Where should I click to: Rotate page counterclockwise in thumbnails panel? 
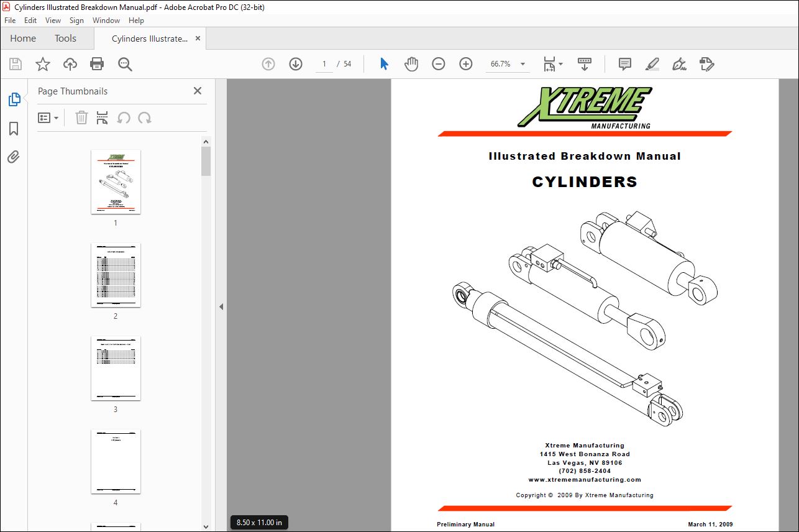click(124, 117)
